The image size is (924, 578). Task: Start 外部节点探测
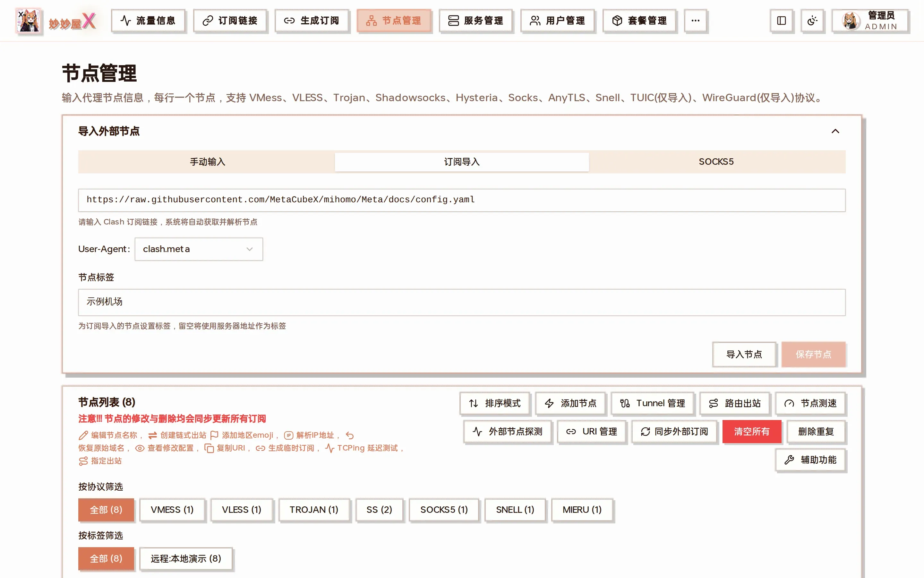point(508,431)
